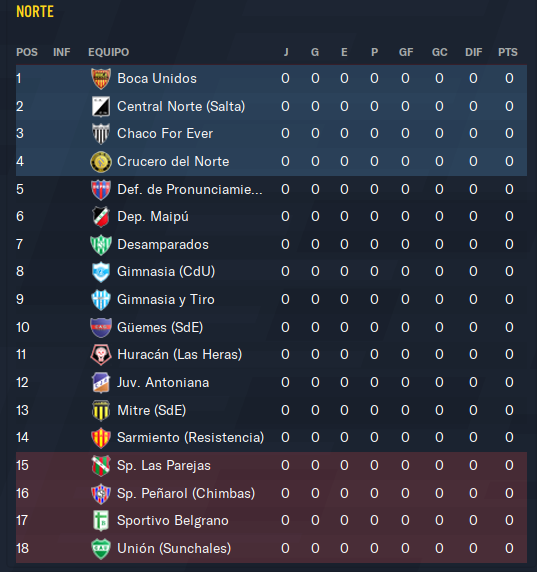
Task: Click the POS column header
Action: point(27,52)
